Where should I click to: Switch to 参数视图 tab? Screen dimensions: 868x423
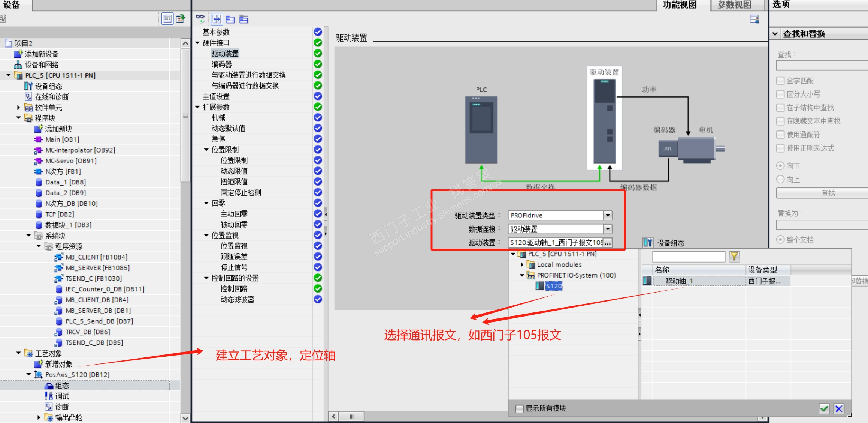coord(734,5)
